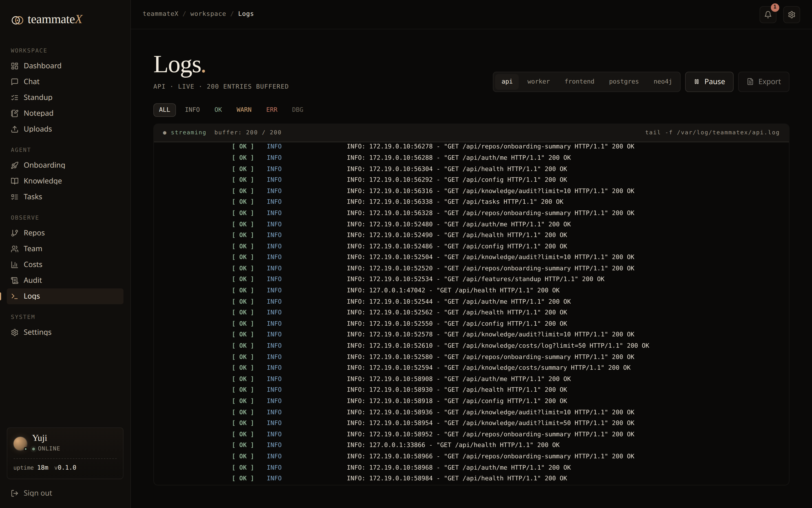Click the Logs terminal prompt icon
The width and height of the screenshot is (812, 508).
click(x=14, y=296)
